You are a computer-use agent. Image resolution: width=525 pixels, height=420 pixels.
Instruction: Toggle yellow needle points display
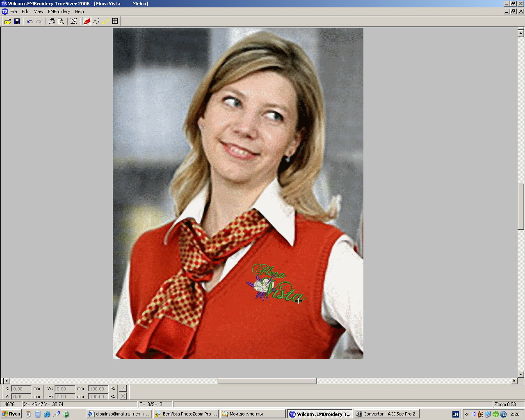tap(105, 21)
